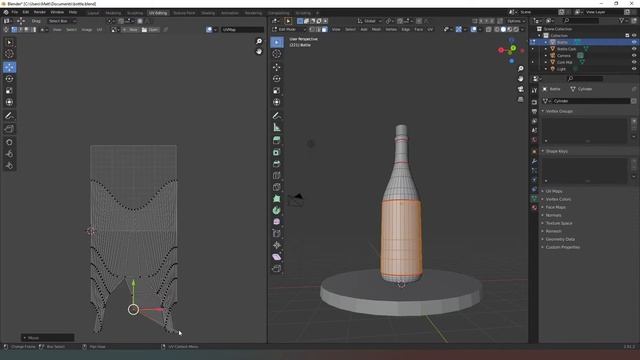Pick the Annotate tool in UV editor toolbar
640x360 pixels.
pyautogui.click(x=9, y=116)
